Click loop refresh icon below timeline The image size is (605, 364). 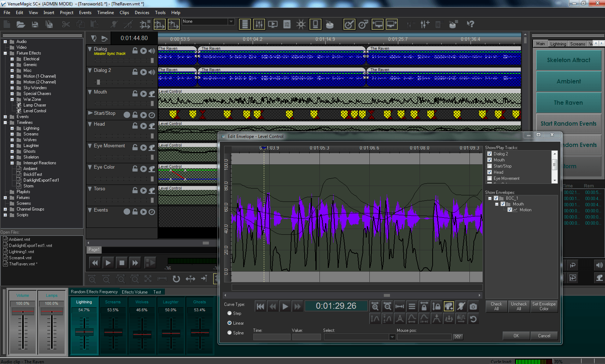(x=176, y=279)
